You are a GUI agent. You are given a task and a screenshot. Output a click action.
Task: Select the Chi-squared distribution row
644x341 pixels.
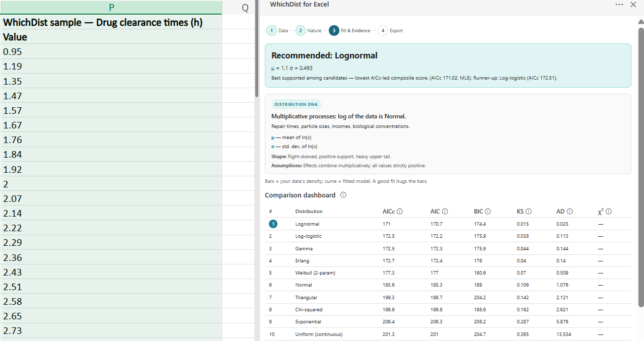[448, 309]
